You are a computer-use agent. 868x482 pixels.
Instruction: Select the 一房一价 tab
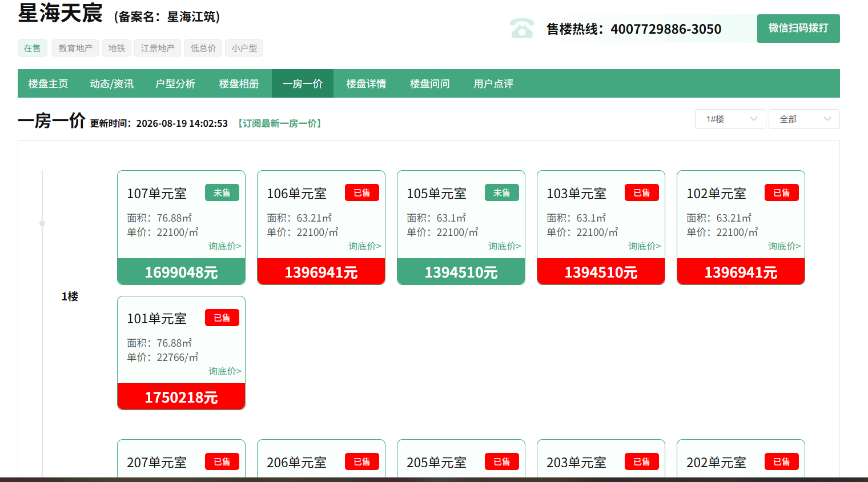pyautogui.click(x=303, y=83)
